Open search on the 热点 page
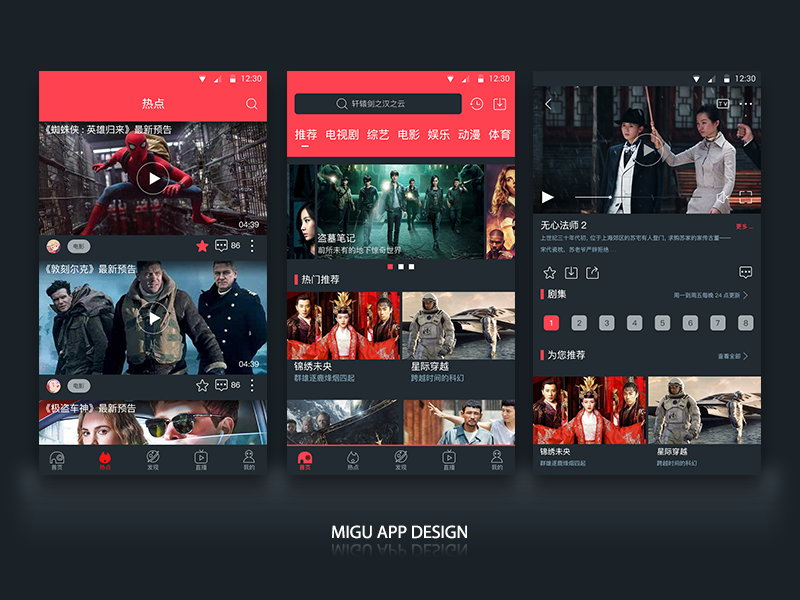 251,104
